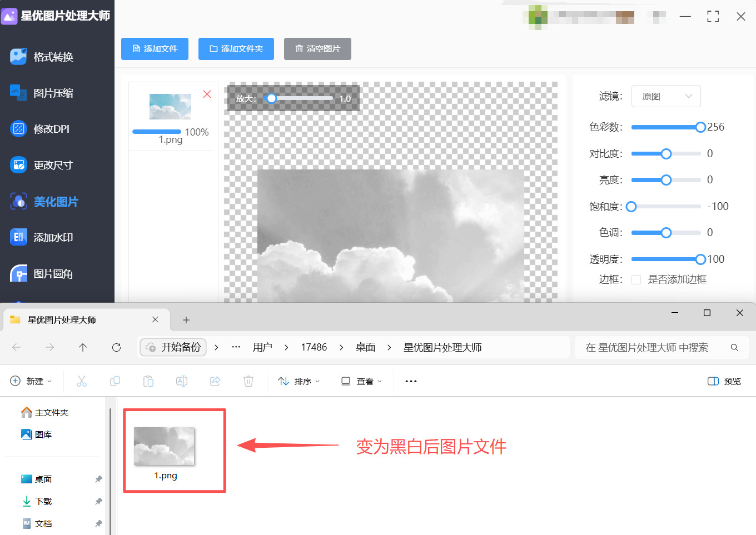Expand the 新建 menu in Explorer
756x535 pixels.
[x=32, y=381]
